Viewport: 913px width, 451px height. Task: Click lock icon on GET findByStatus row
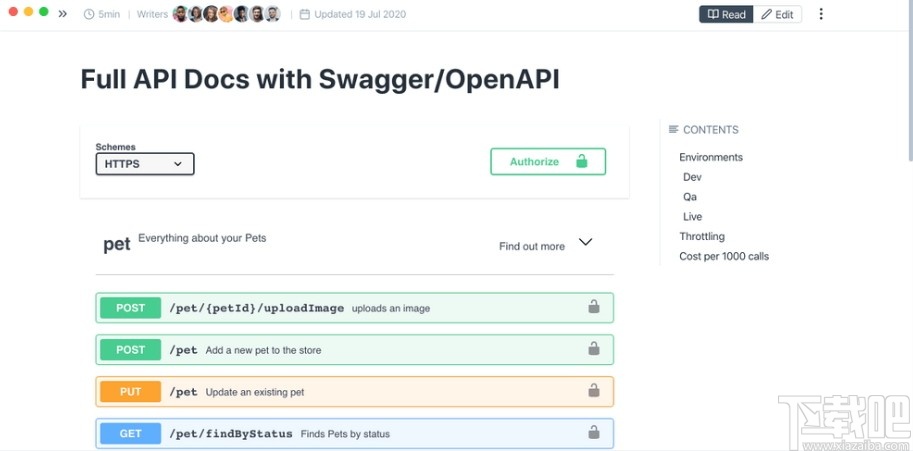tap(593, 433)
